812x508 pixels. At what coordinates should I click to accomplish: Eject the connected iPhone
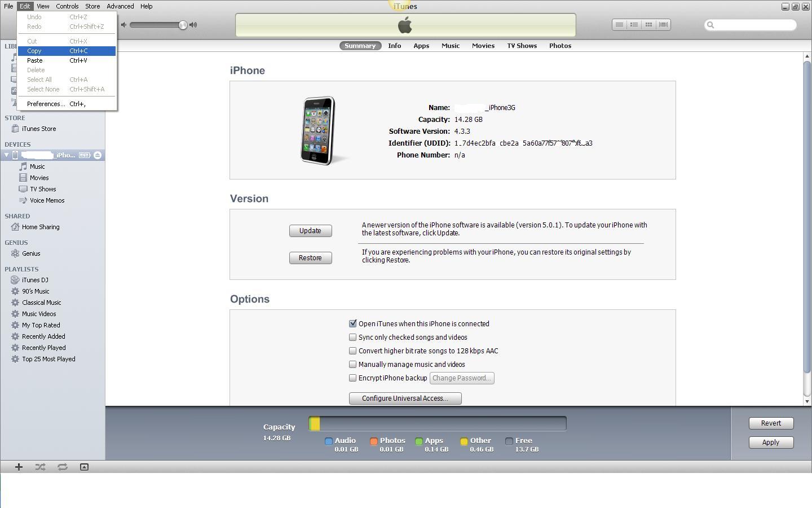pos(98,155)
